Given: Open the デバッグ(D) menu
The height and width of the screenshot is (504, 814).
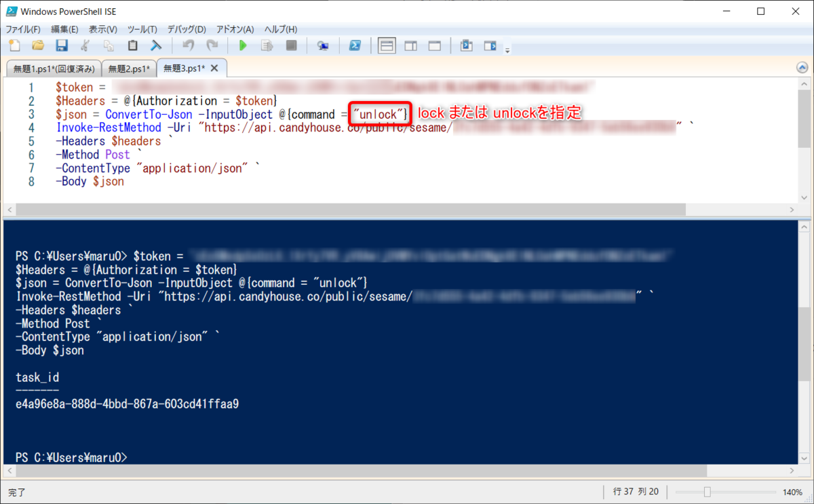Looking at the screenshot, I should 187,29.
